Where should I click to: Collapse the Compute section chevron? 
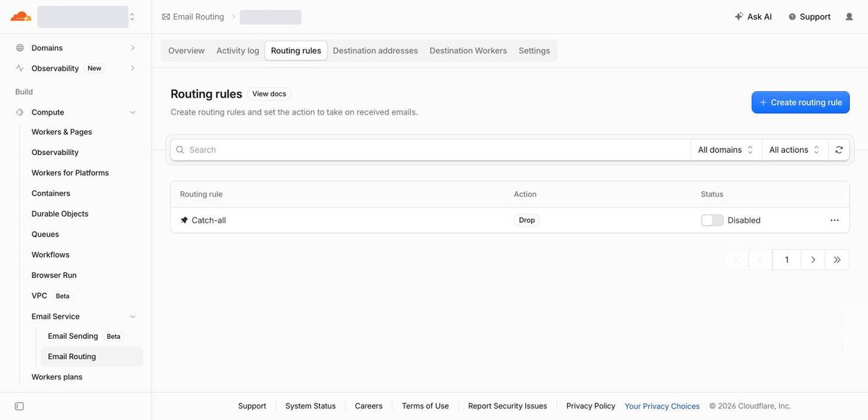point(132,112)
